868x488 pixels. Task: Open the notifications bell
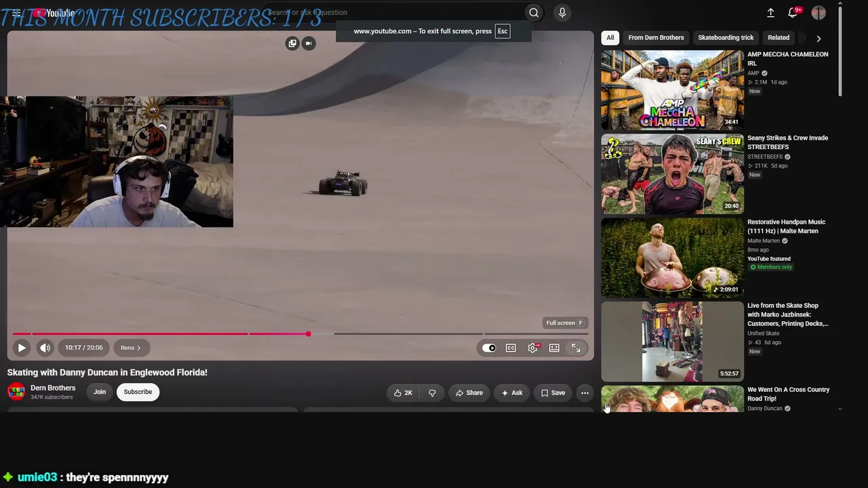793,13
